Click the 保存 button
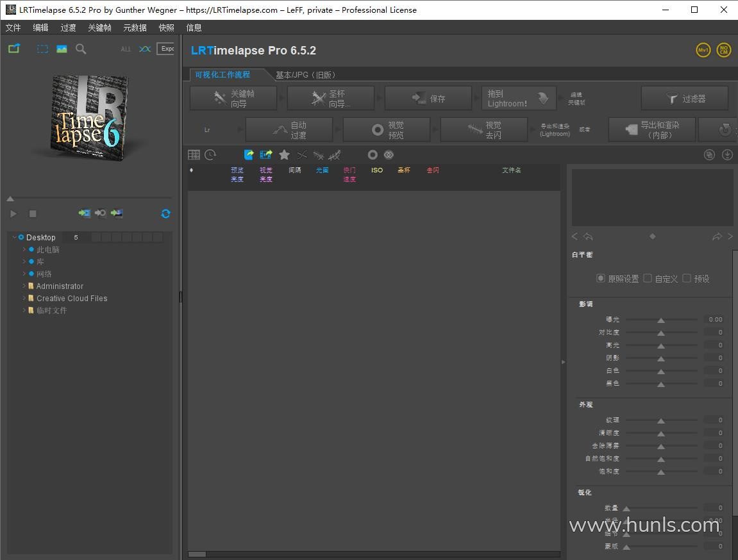 [428, 98]
